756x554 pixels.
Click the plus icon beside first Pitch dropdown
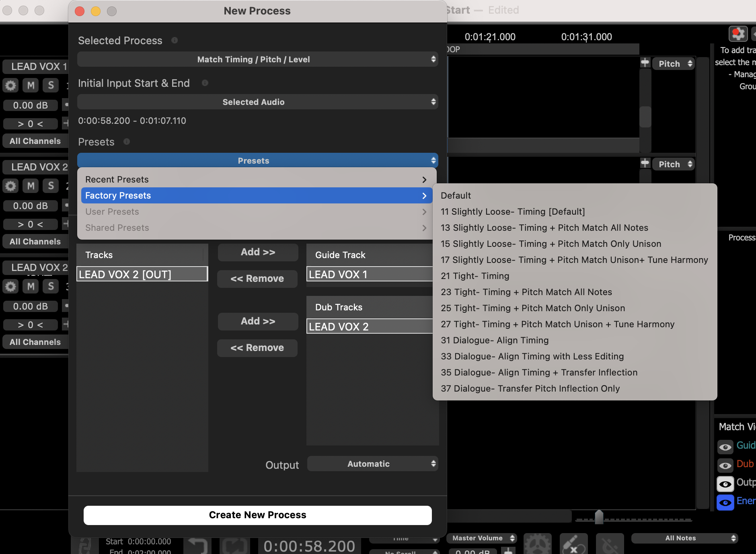tap(645, 63)
